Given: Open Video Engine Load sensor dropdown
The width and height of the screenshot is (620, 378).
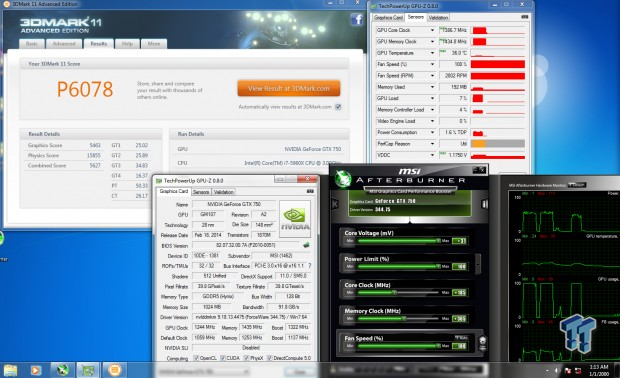Looking at the screenshot, I should pyautogui.click(x=432, y=121).
